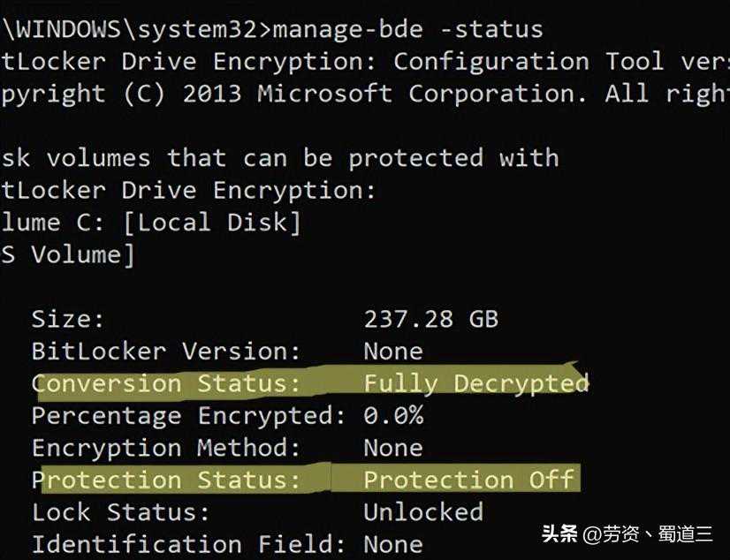Click the "Unlocked" lock status value

423,511
